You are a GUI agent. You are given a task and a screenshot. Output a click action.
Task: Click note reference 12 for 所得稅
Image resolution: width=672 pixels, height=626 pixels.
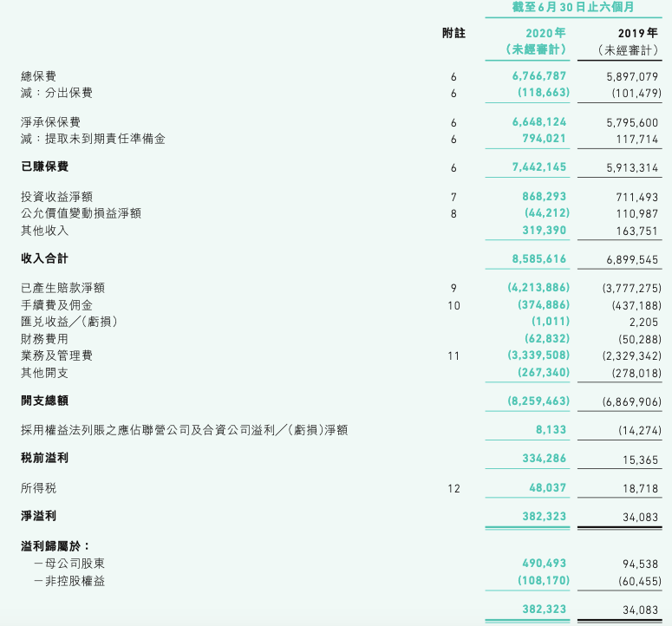453,488
